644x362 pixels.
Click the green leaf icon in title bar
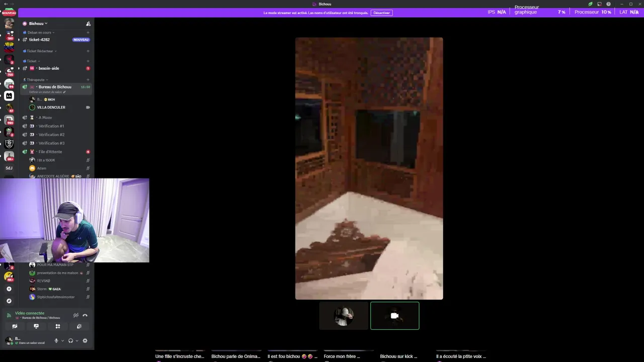pyautogui.click(x=590, y=4)
